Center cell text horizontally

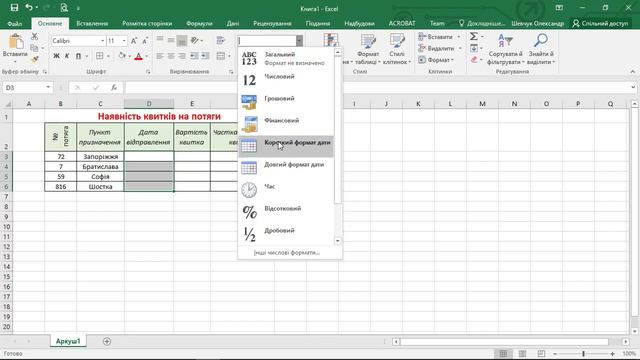pyautogui.click(x=171, y=56)
